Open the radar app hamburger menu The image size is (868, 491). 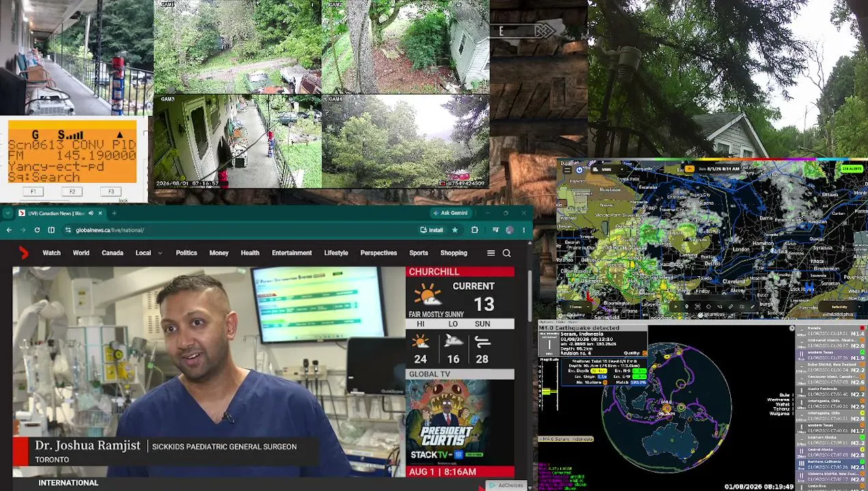pos(567,170)
